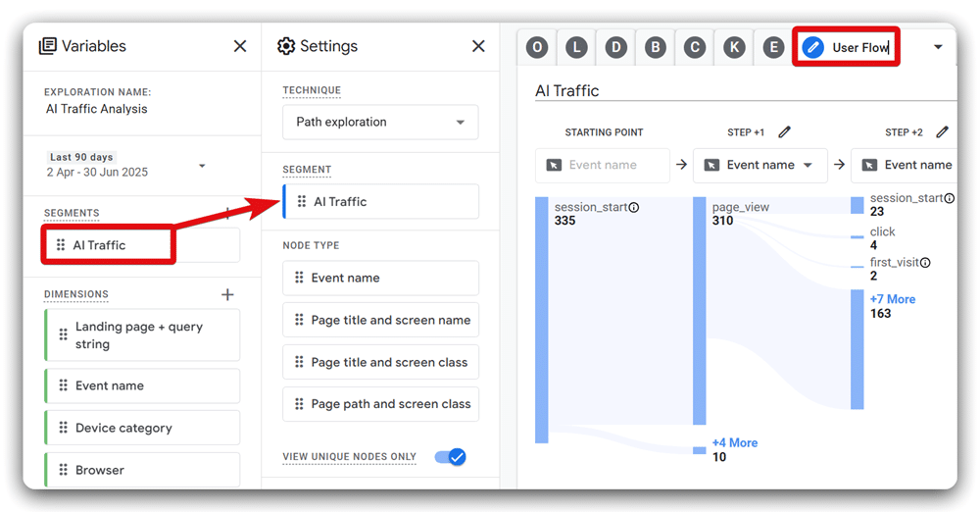The width and height of the screenshot is (980, 512).
Task: Open Step +1 Event name dropdown
Action: point(760,165)
